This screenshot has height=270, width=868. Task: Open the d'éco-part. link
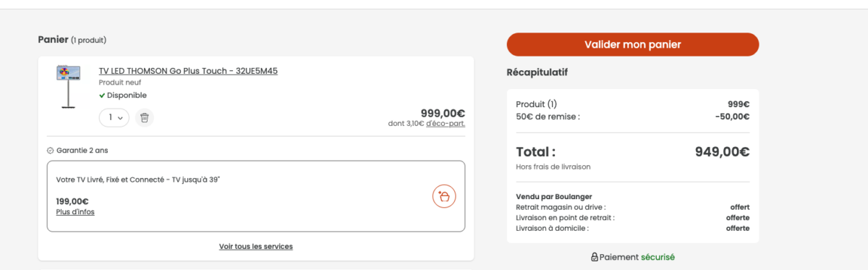(446, 123)
